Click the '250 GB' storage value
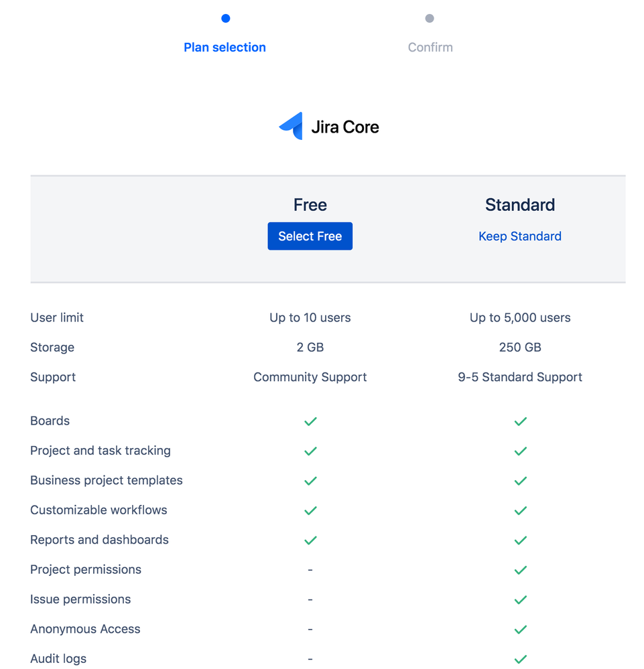 (x=520, y=348)
